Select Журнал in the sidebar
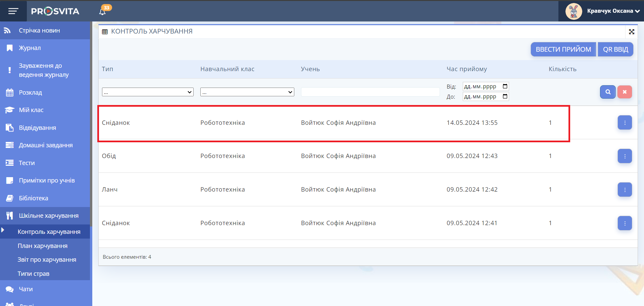The height and width of the screenshot is (306, 644). [30, 48]
